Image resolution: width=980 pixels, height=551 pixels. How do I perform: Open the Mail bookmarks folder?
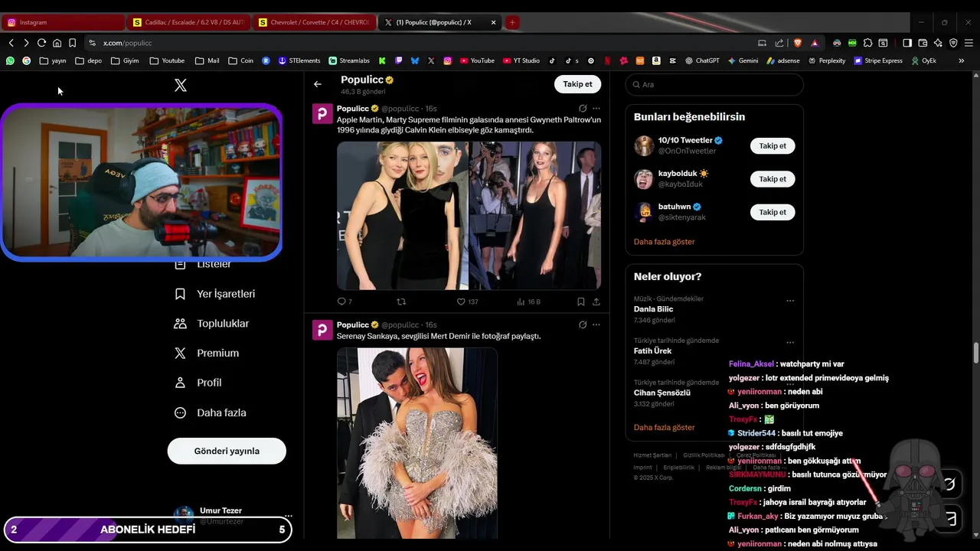pos(207,60)
